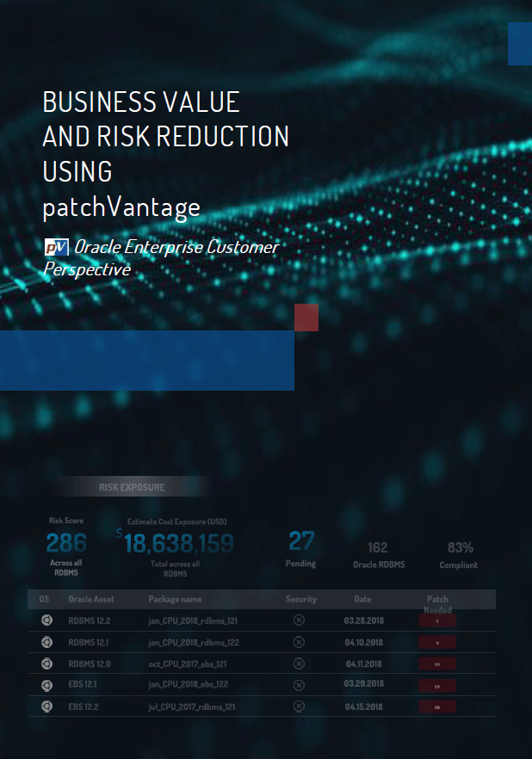Click the Risk Score value 286
Viewport: 532px width, 759px height.
tap(66, 543)
